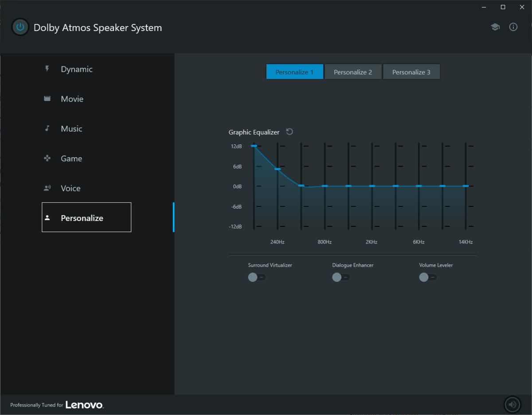Click the Movie film icon in sidebar
The width and height of the screenshot is (532, 415).
(47, 99)
